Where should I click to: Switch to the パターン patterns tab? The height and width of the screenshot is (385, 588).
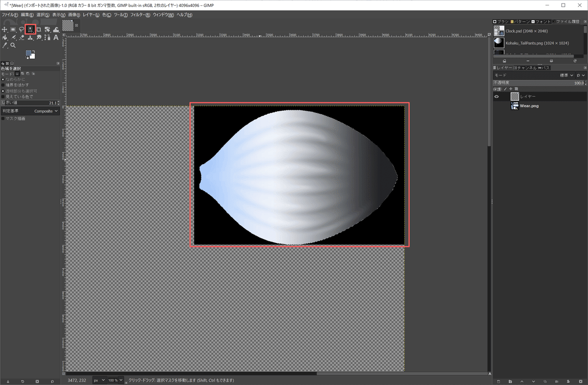pyautogui.click(x=520, y=22)
